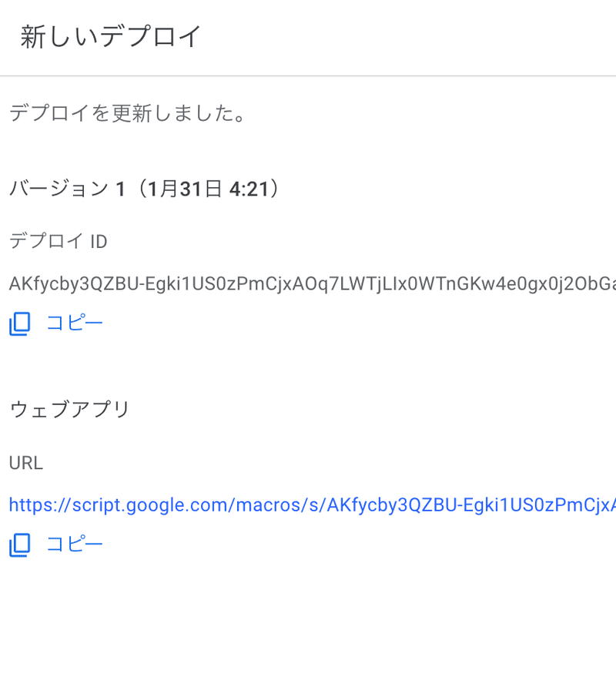Viewport: 616px width, 697px height.
Task: Click the 新しいデプロイ dialog title
Action: (x=111, y=37)
